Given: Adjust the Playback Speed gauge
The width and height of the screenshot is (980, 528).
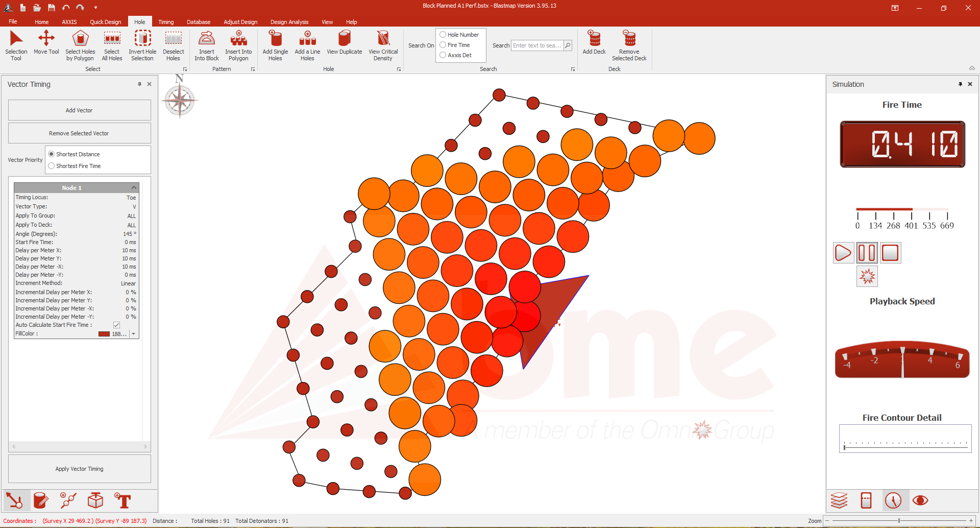Looking at the screenshot, I should pos(902,359).
